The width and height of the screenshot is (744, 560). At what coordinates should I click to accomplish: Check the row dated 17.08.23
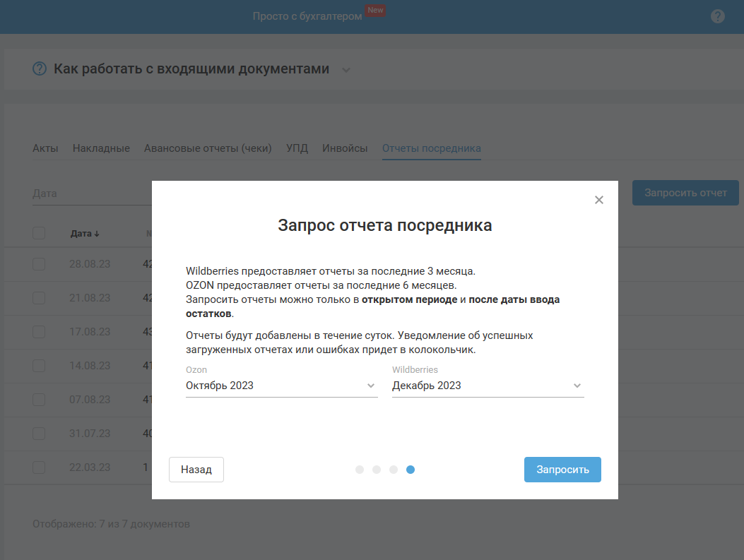[39, 332]
